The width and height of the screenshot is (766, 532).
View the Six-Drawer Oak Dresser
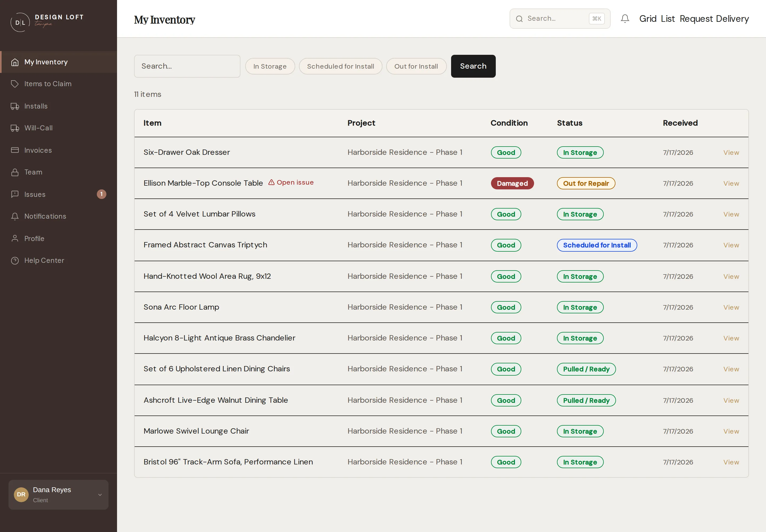731,152
